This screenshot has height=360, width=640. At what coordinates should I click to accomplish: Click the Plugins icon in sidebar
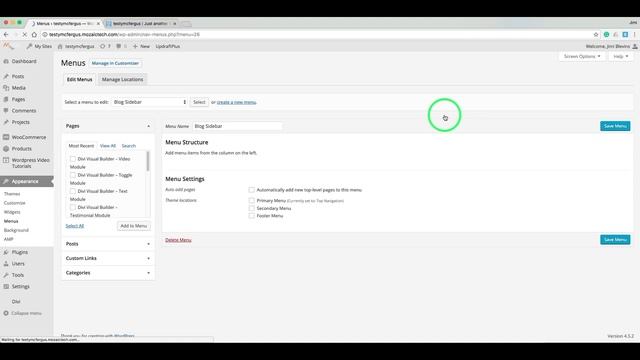tap(6, 252)
